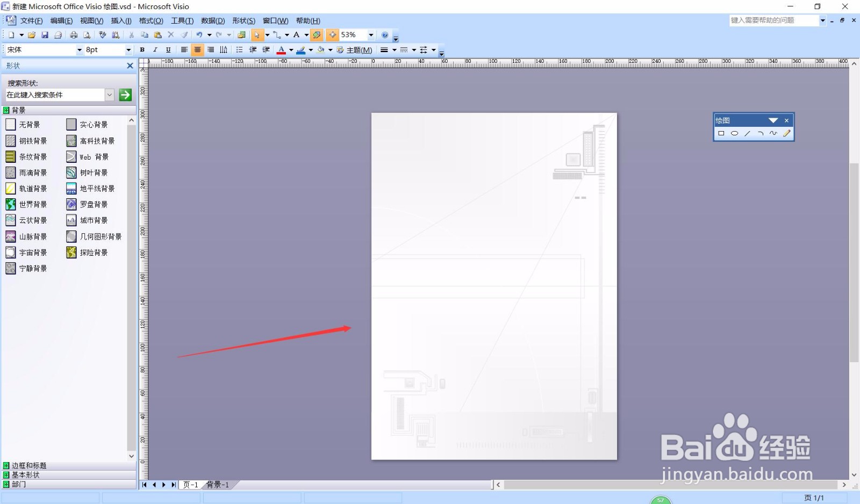Select the Pencil tool in the Drawing toolbar
The height and width of the screenshot is (504, 860).
pos(787,133)
